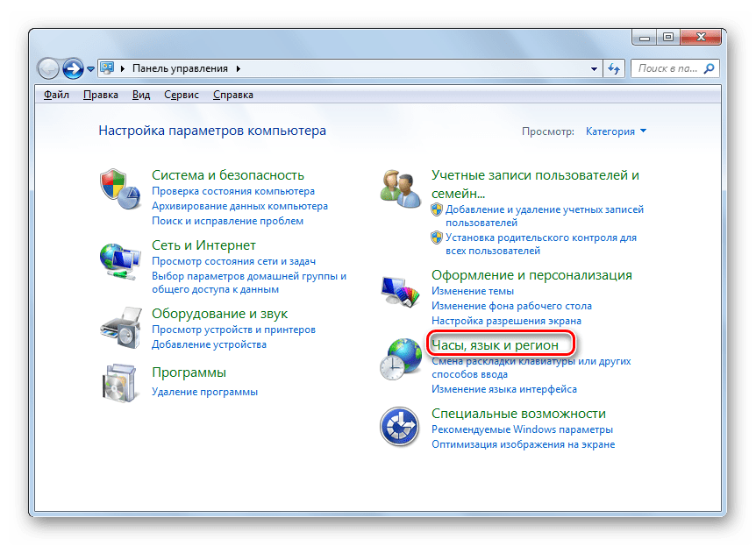Viewport: 756px width, 546px height.
Task: Click the Control Panel icon in the address bar
Action: pyautogui.click(x=107, y=68)
